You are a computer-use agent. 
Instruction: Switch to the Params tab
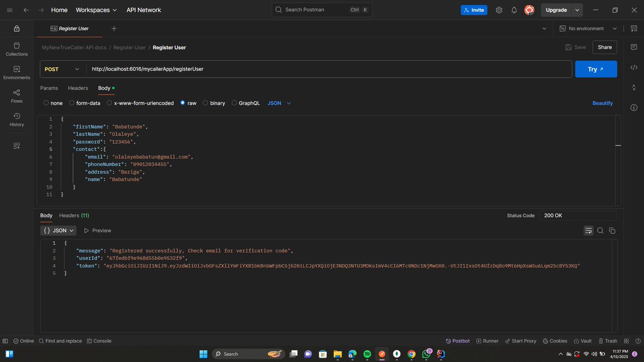tap(49, 88)
